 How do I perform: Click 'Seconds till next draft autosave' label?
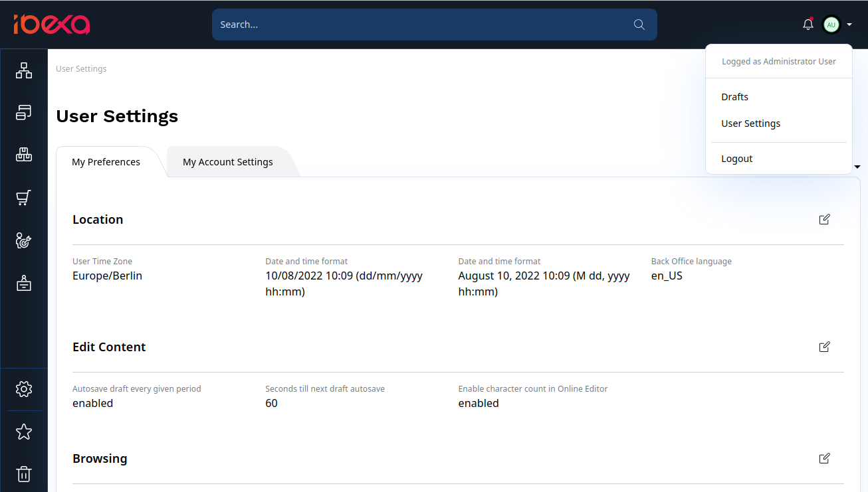pos(325,389)
